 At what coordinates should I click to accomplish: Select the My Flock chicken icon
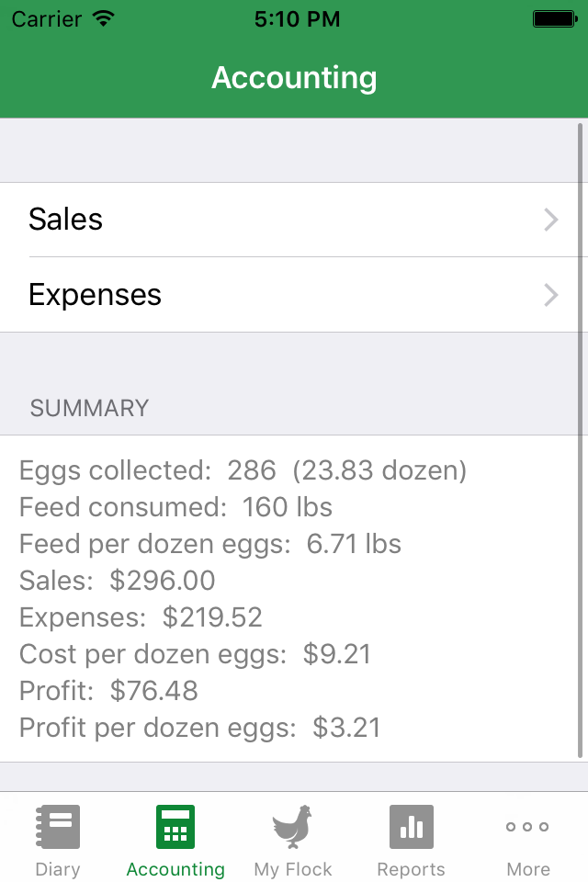[293, 826]
